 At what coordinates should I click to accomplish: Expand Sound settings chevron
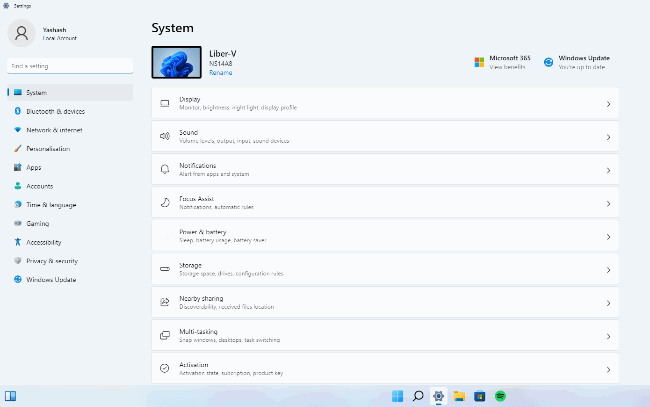tap(608, 137)
